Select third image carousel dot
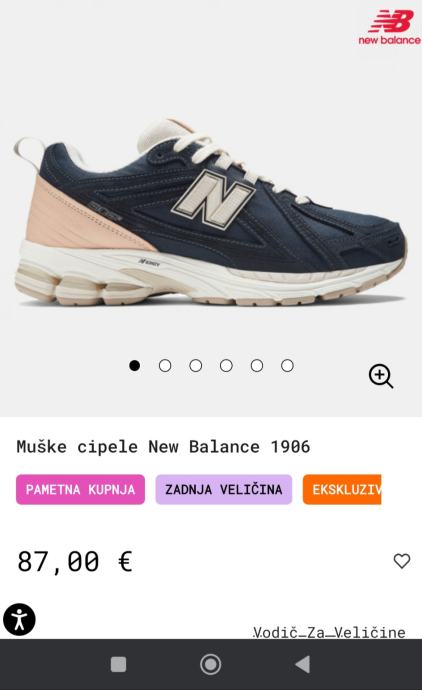Screen dimensions: 422x690 coord(196,366)
